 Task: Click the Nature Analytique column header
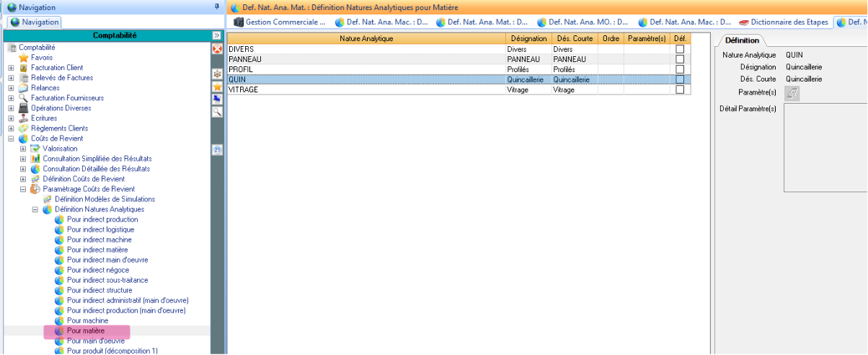click(366, 38)
